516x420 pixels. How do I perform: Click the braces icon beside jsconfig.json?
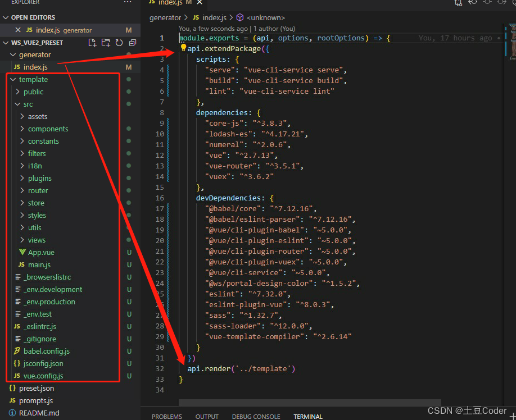pyautogui.click(x=17, y=363)
